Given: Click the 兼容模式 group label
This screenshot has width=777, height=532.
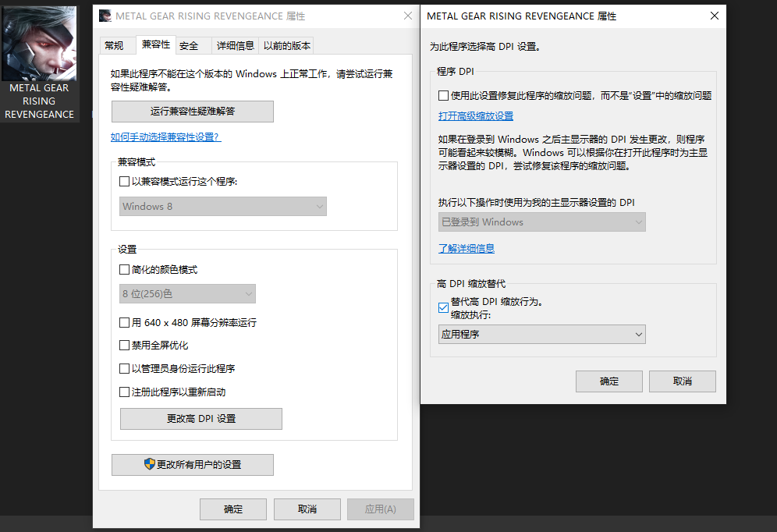Looking at the screenshot, I should 137,162.
